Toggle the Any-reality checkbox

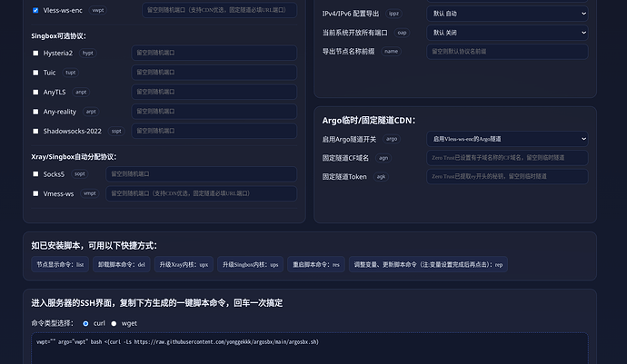pyautogui.click(x=35, y=112)
